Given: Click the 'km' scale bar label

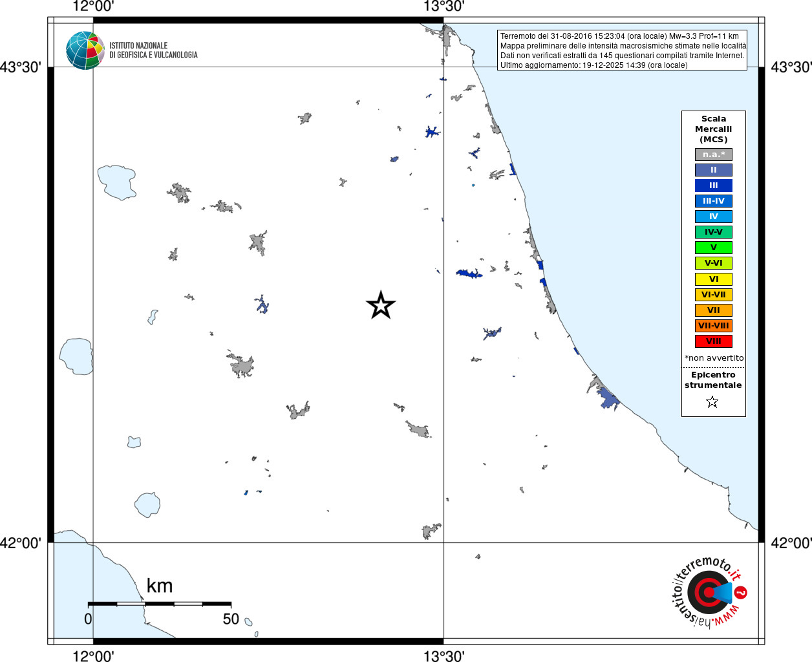Looking at the screenshot, I should click(160, 586).
